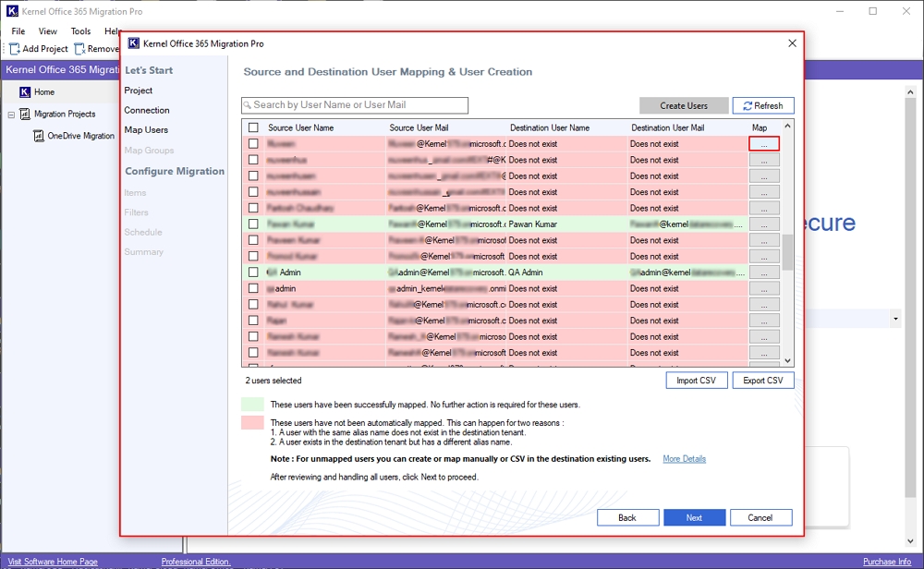Open the More Details link

[684, 459]
